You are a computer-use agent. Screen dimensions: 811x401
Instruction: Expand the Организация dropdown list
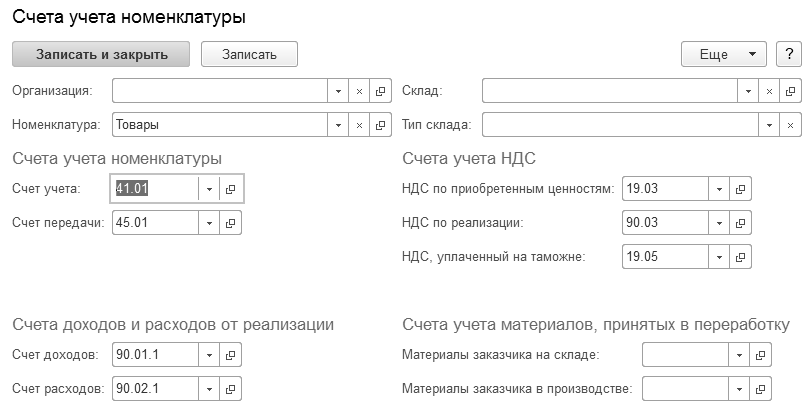(x=339, y=91)
